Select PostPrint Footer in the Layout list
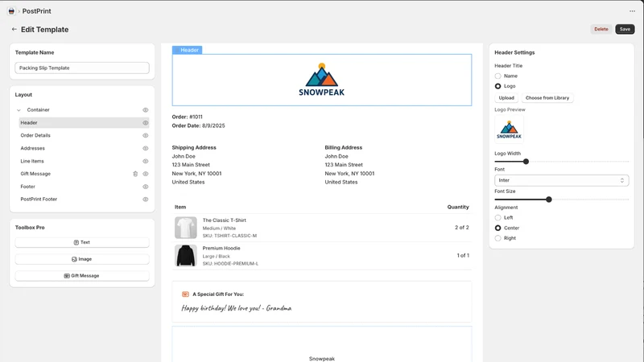This screenshot has height=362, width=644. click(x=84, y=199)
